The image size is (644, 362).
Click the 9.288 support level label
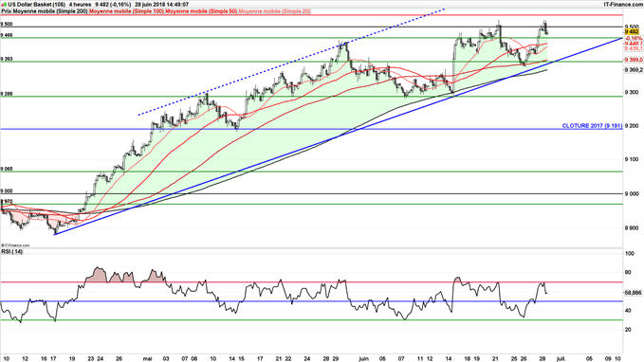7,94
